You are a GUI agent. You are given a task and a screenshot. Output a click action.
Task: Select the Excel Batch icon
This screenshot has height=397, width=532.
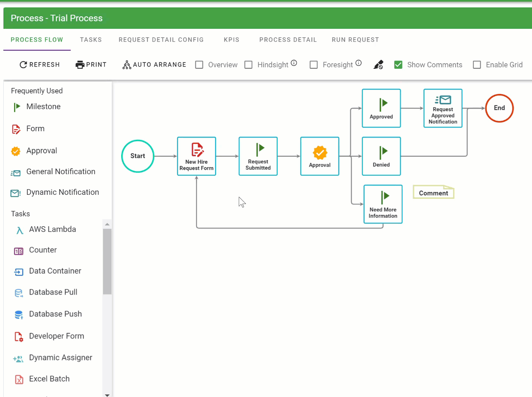19,380
